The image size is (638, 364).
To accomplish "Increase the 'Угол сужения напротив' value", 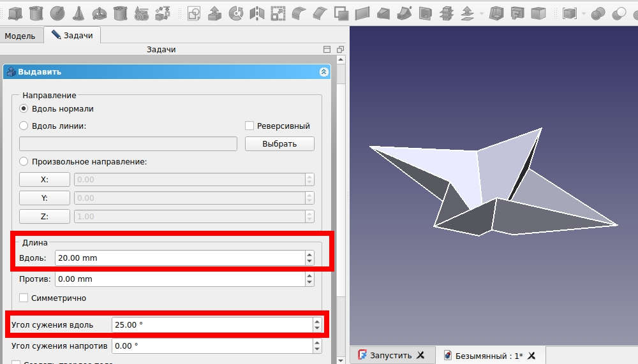I will (317, 342).
